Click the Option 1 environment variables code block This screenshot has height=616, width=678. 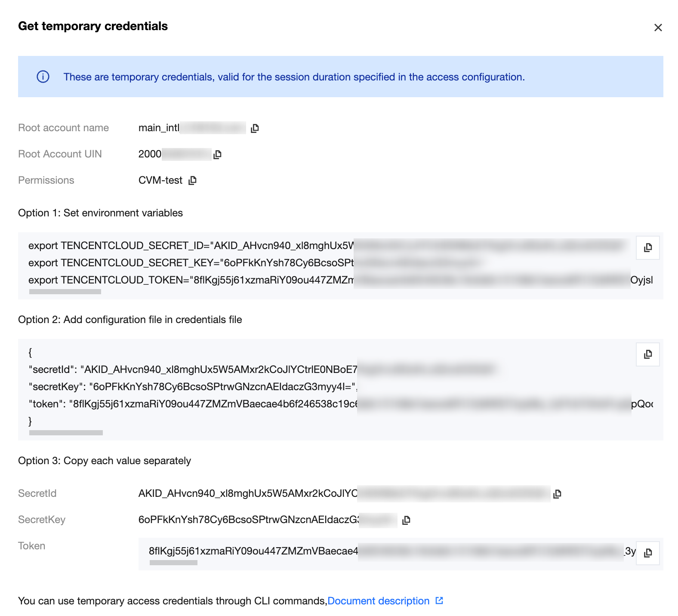(x=301, y=263)
